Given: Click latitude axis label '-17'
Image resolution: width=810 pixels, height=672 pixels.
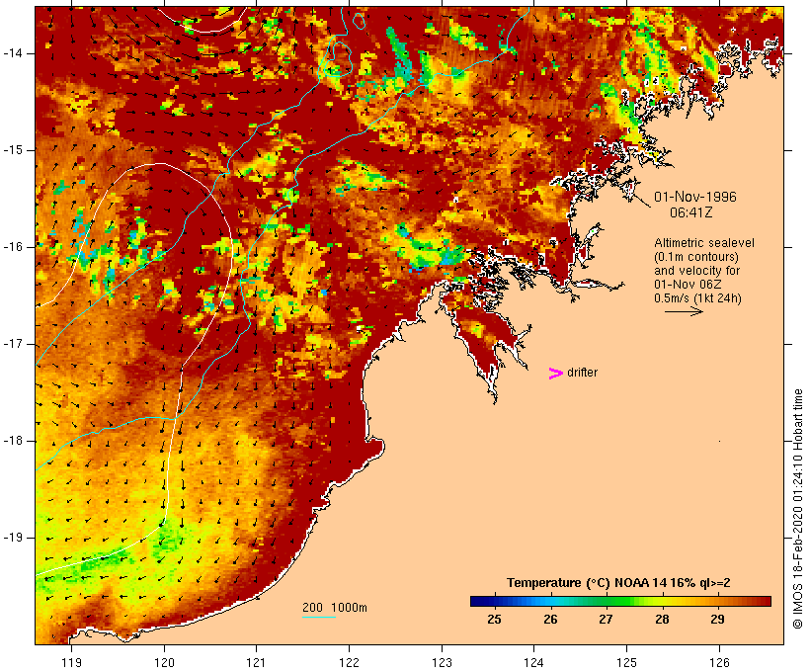Looking at the screenshot, I should click(x=13, y=344).
